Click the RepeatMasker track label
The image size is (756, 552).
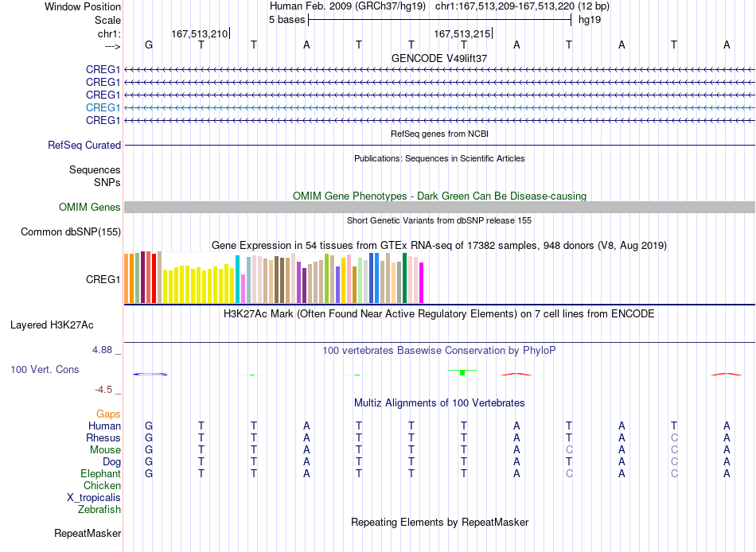(88, 533)
